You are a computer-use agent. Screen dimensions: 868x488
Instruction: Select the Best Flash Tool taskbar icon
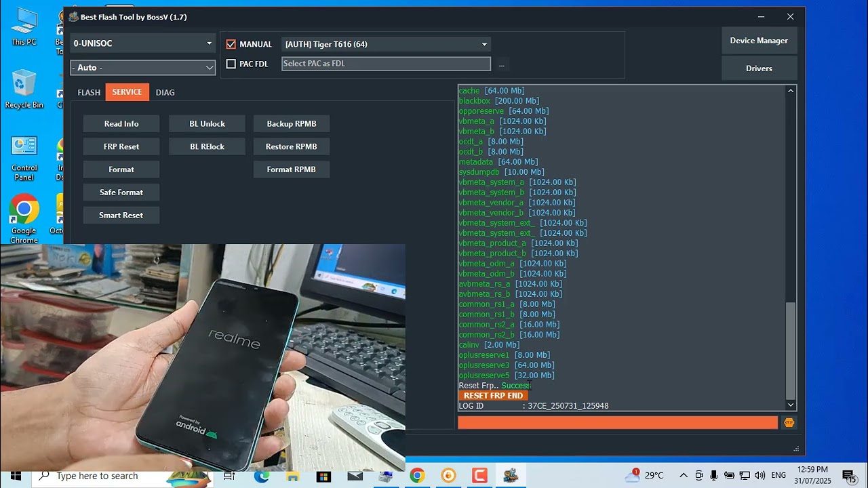tap(511, 476)
